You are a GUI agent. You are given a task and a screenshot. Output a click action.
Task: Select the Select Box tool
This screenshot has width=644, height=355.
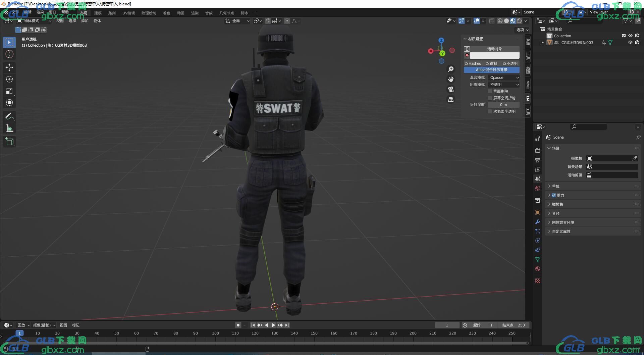(9, 42)
